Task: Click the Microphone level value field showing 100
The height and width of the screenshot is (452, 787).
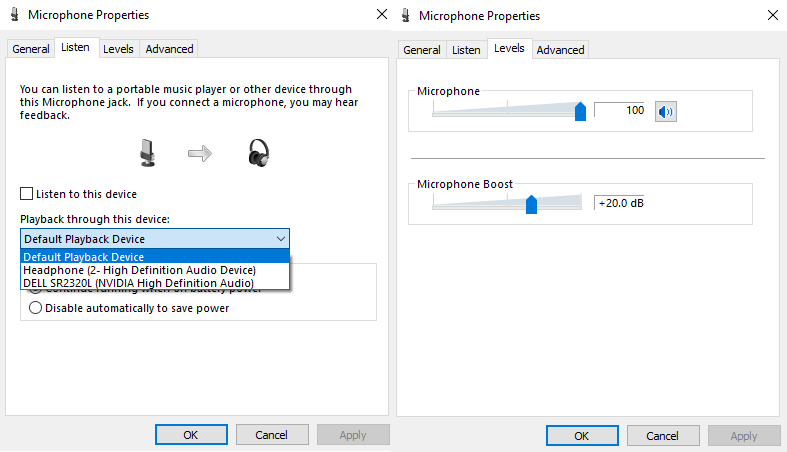Action: [x=620, y=110]
